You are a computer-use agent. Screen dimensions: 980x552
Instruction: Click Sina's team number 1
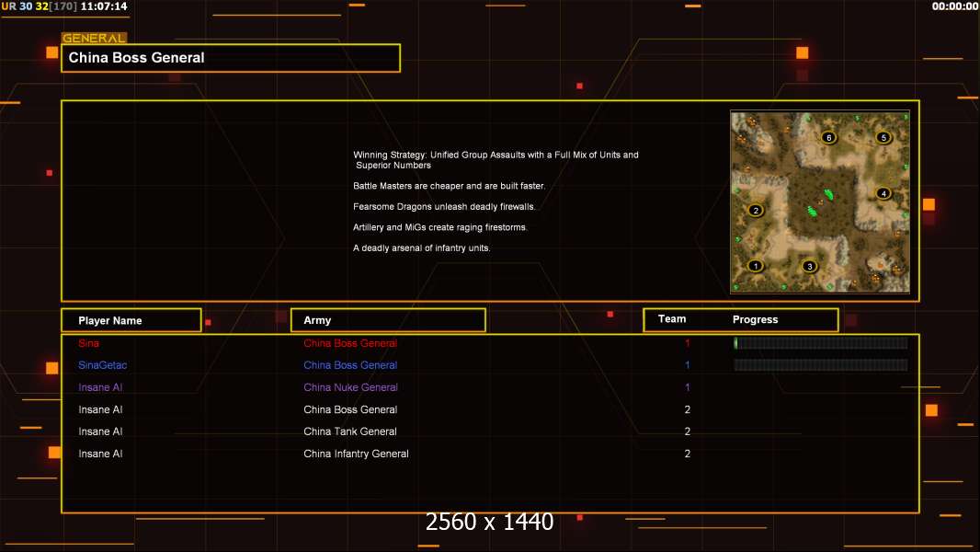687,343
